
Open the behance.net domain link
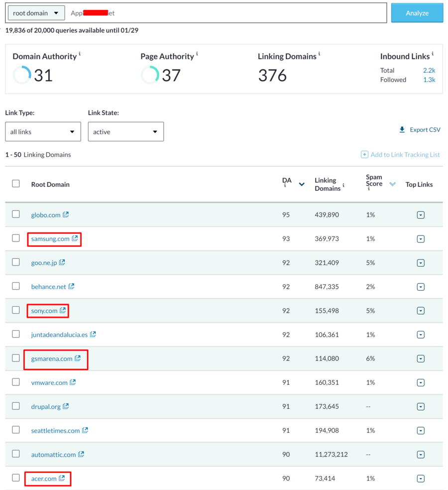pos(48,287)
